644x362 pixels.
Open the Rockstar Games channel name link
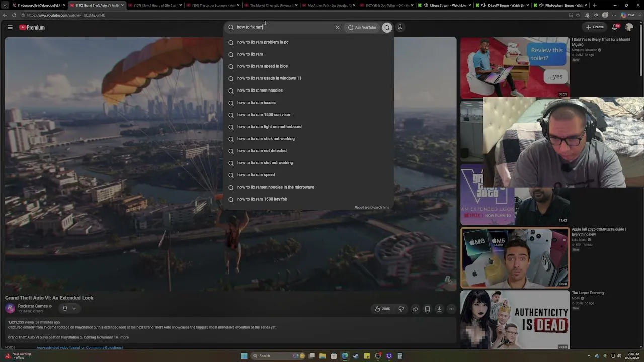click(x=33, y=306)
